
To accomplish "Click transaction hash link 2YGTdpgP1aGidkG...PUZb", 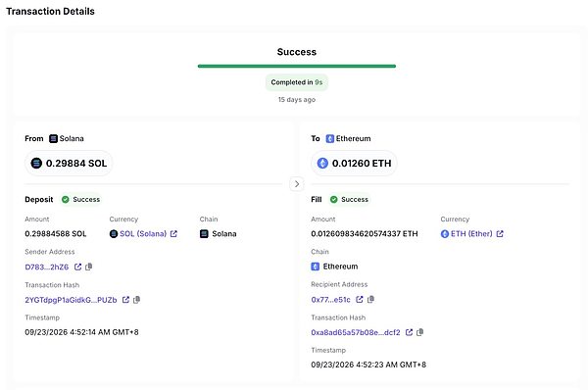I will [71, 300].
